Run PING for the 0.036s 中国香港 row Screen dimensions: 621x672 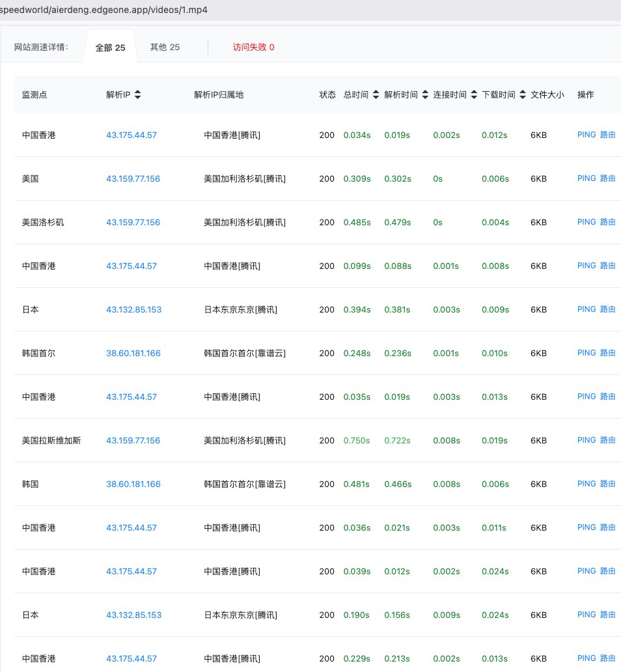(586, 527)
